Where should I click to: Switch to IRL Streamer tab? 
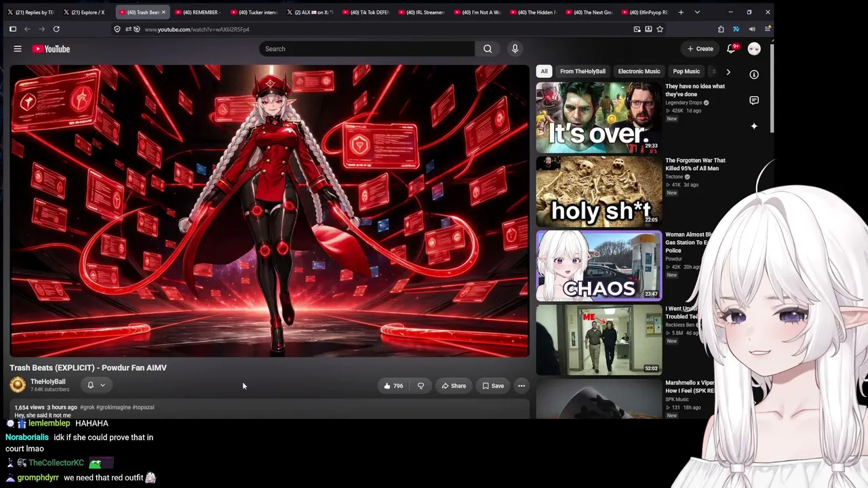tap(421, 12)
